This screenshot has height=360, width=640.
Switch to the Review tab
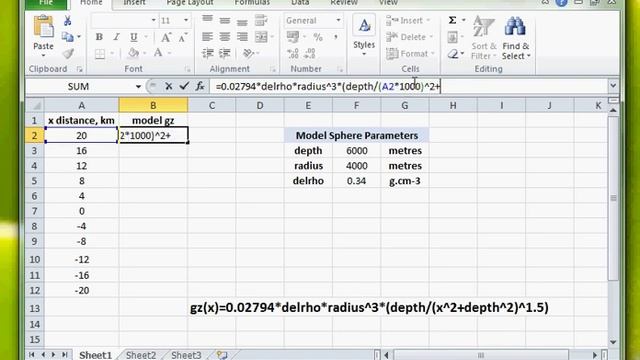click(344, 3)
